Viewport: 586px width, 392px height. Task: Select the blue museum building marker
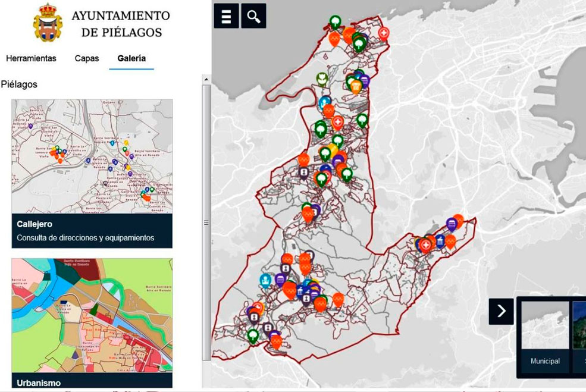pos(440,241)
